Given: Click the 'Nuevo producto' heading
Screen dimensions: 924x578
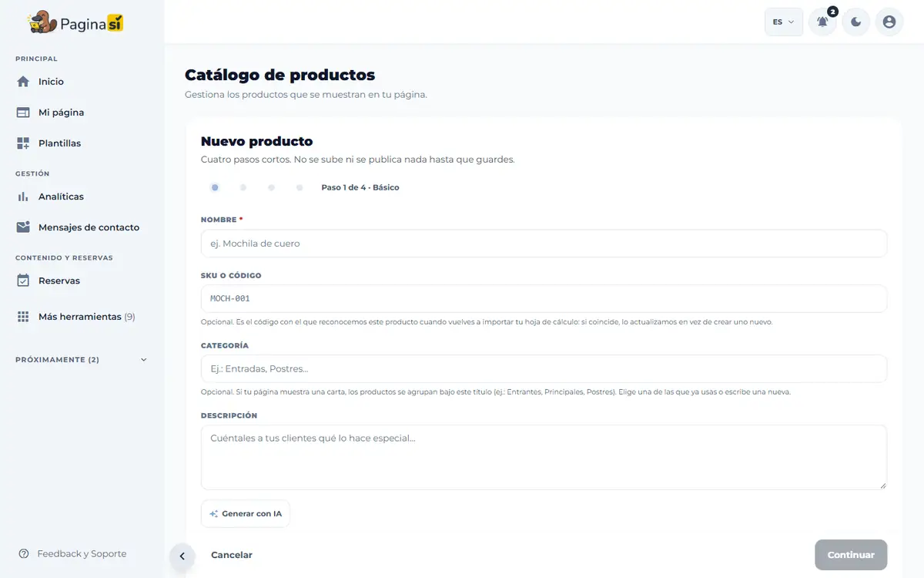Looking at the screenshot, I should 257,142.
